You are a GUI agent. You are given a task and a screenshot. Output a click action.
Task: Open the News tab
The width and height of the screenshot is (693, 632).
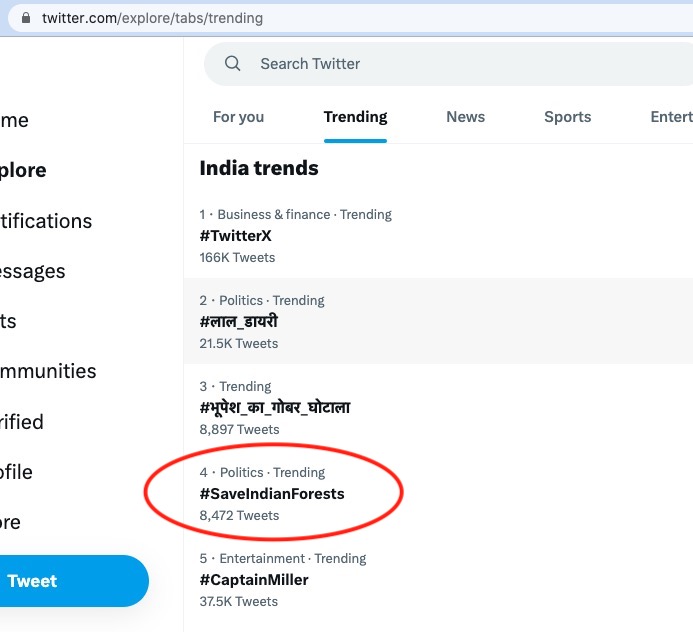click(465, 117)
